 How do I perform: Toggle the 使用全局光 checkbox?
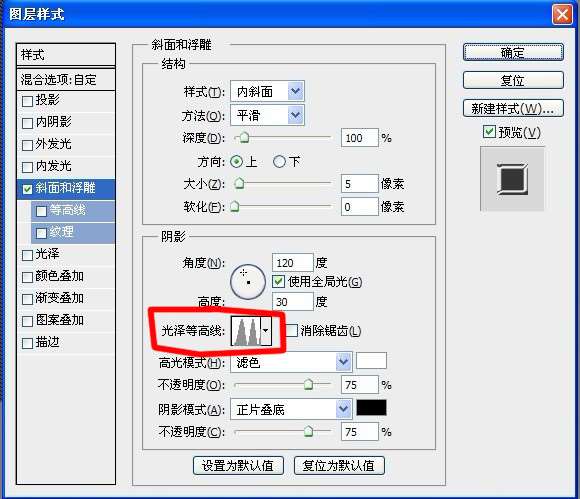(x=279, y=281)
